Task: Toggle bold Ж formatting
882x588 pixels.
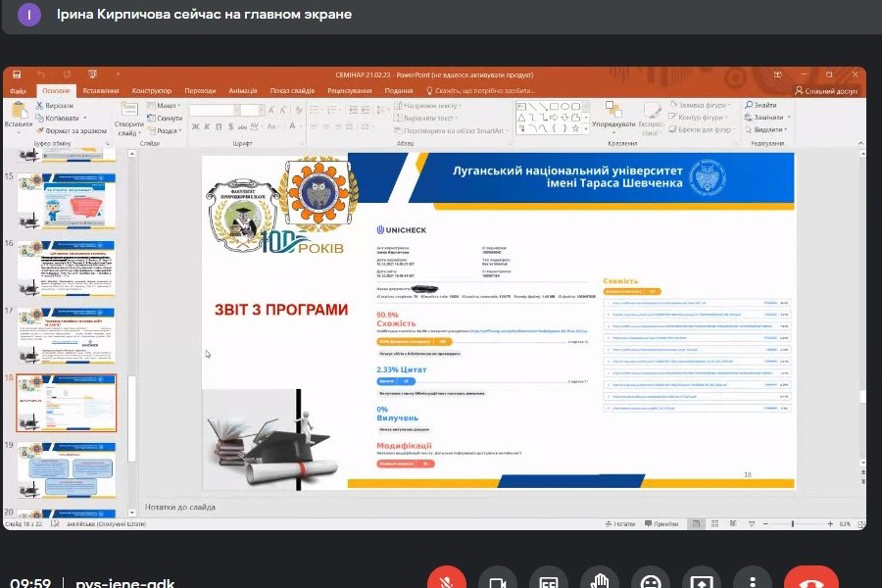Action: pyautogui.click(x=196, y=126)
